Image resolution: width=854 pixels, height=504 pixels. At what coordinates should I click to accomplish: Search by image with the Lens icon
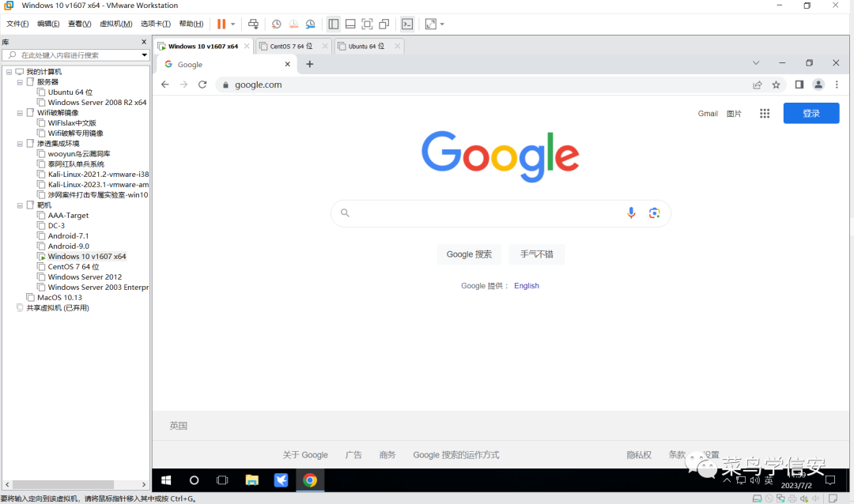pyautogui.click(x=654, y=213)
